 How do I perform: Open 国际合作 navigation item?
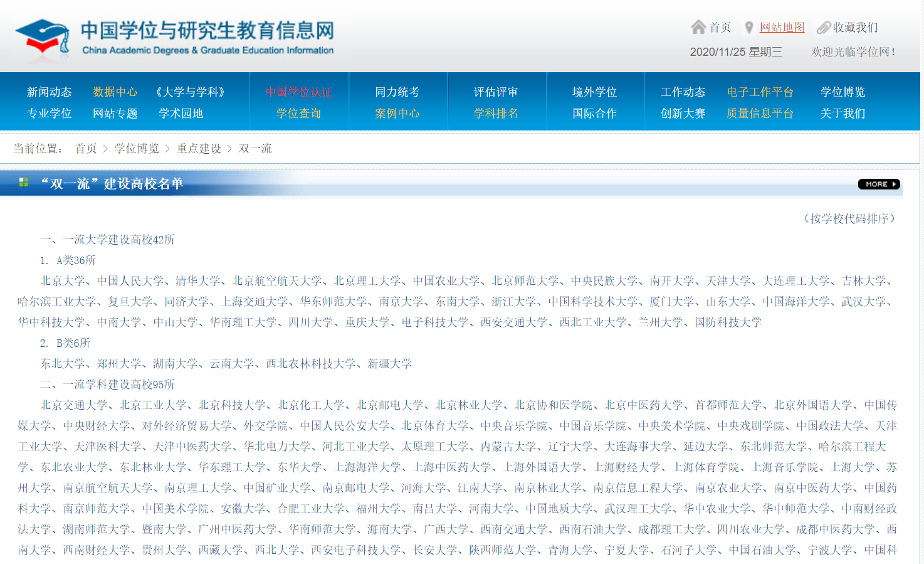click(594, 114)
